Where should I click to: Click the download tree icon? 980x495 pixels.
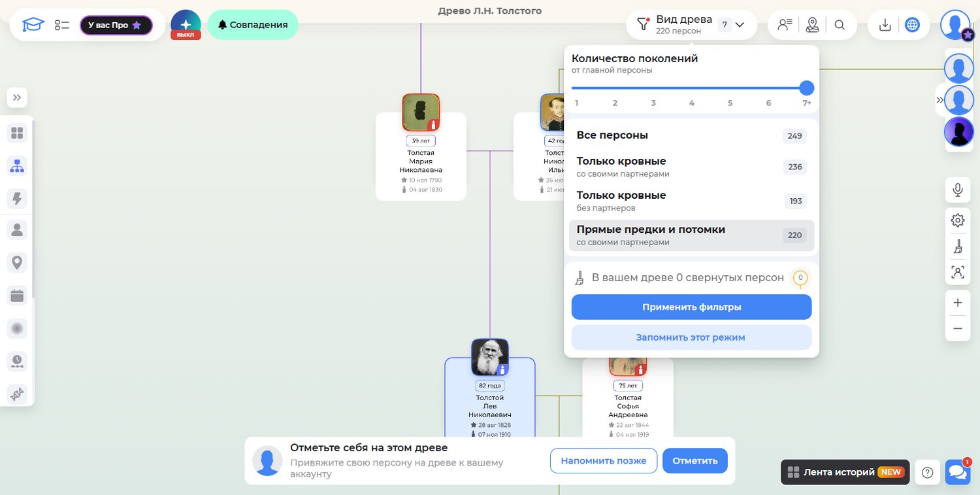pyautogui.click(x=885, y=25)
